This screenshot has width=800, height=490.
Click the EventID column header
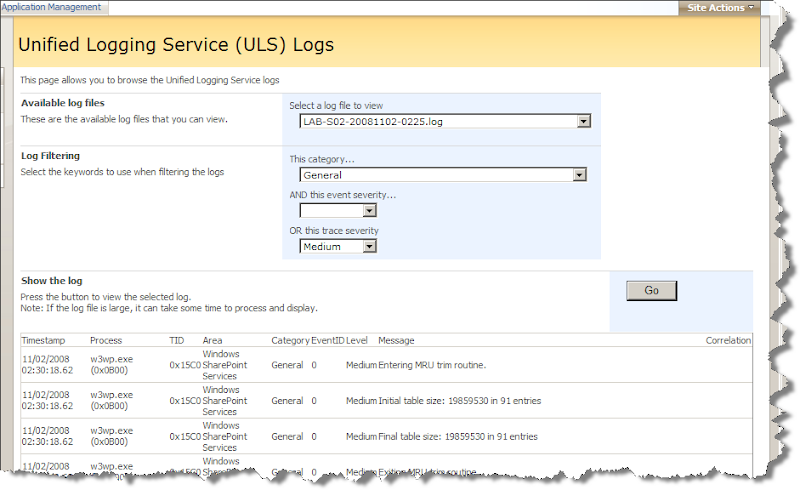327,341
